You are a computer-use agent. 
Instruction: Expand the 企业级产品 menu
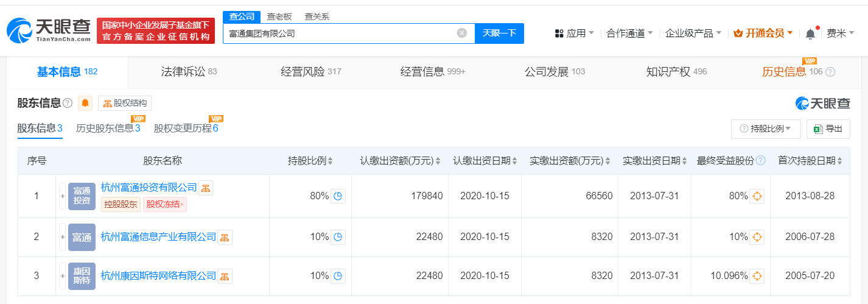pos(693,34)
